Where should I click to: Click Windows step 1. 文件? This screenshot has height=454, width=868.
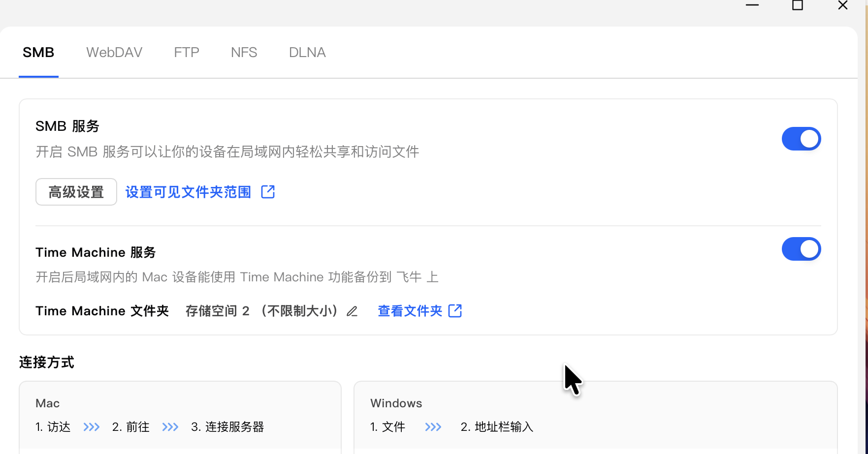pyautogui.click(x=388, y=427)
